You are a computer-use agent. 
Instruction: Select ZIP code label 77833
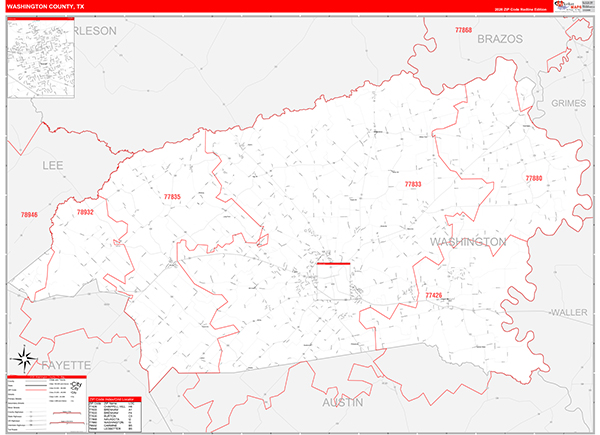[x=413, y=184]
